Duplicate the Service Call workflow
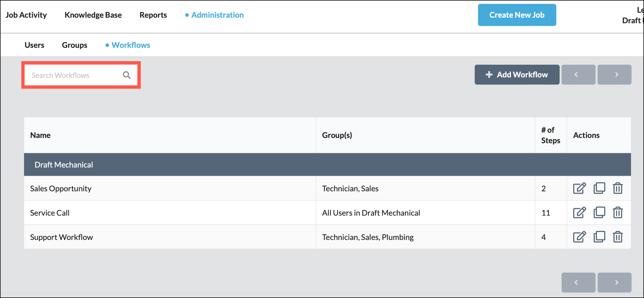The height and width of the screenshot is (298, 644). pos(599,213)
